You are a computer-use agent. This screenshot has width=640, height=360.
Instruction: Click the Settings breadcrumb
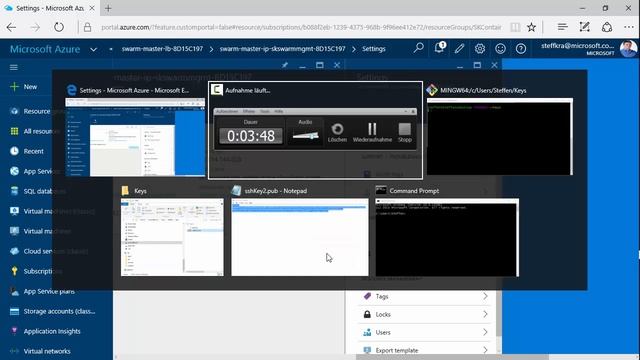[x=373, y=49]
